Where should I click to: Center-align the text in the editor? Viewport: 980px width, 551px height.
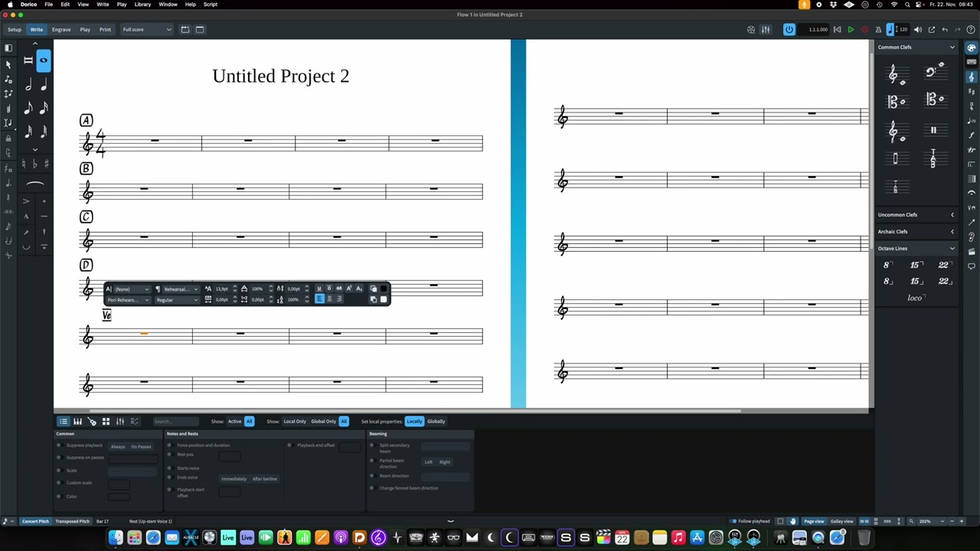[x=330, y=299]
